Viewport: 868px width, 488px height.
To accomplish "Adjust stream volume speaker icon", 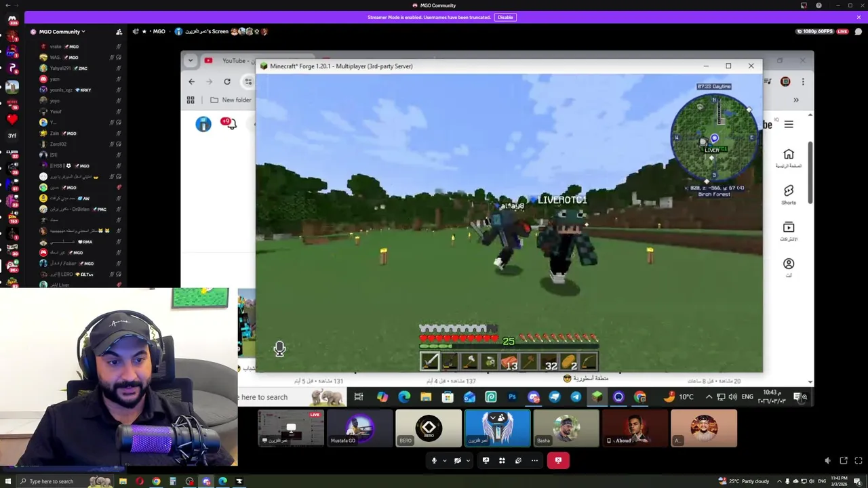I will [827, 461].
